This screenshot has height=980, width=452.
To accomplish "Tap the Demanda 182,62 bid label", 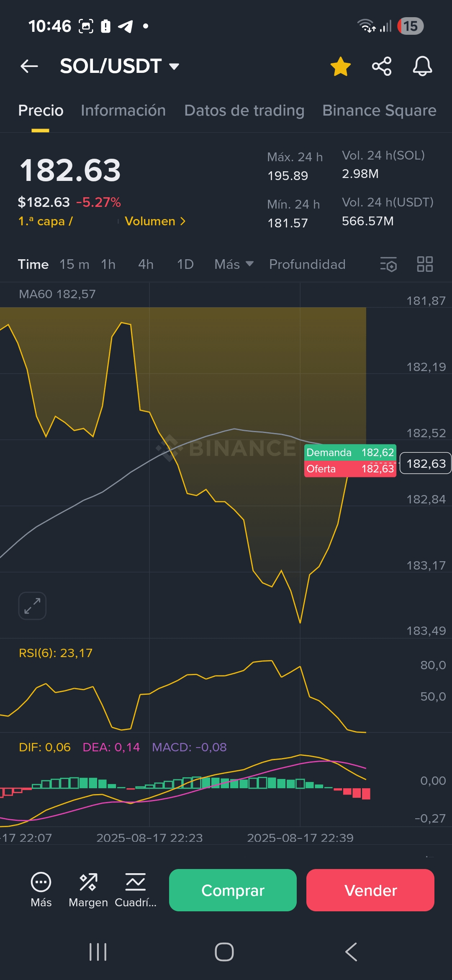I will click(350, 452).
